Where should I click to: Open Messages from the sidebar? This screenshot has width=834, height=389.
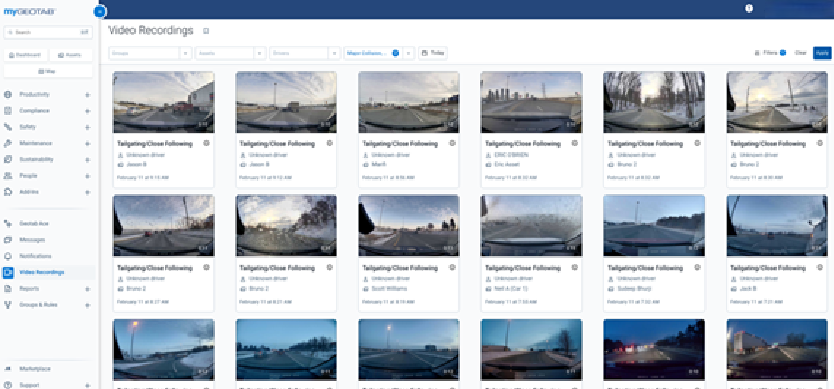[32, 240]
